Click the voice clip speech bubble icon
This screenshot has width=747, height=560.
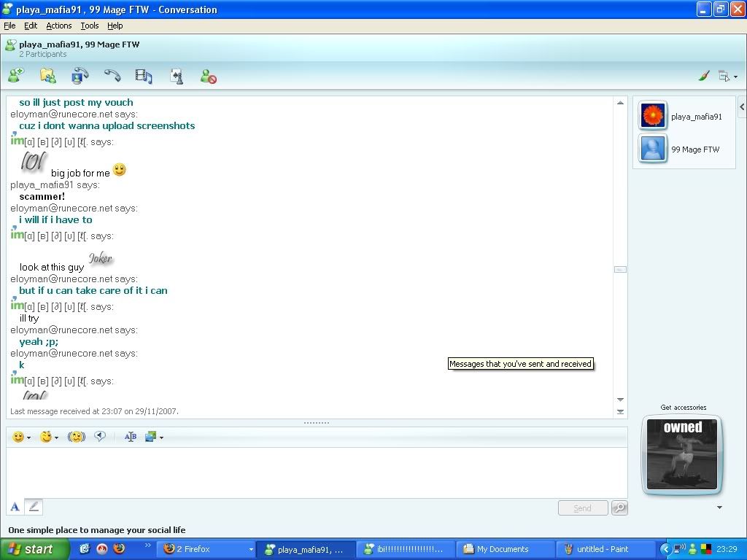100,437
